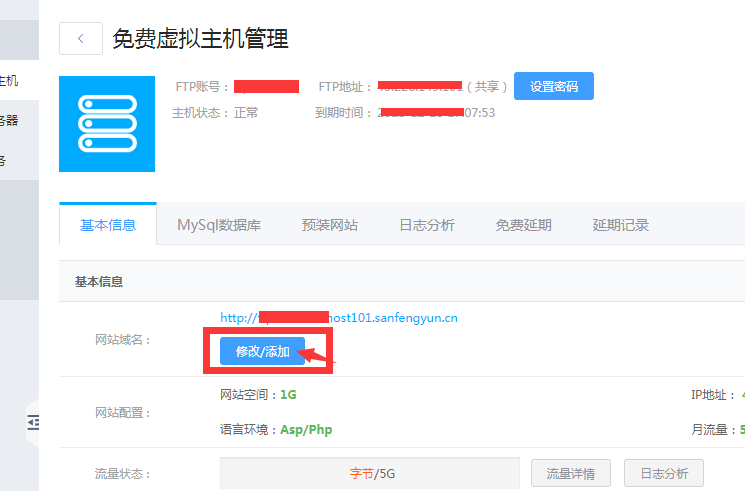Viewport: 745px width, 491px height.
Task: View the 延期记录 tab
Action: pyautogui.click(x=620, y=225)
